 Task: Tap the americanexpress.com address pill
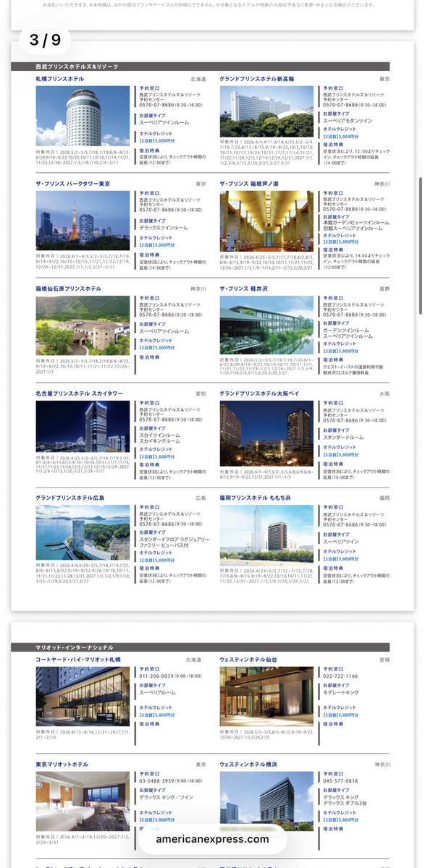212,839
